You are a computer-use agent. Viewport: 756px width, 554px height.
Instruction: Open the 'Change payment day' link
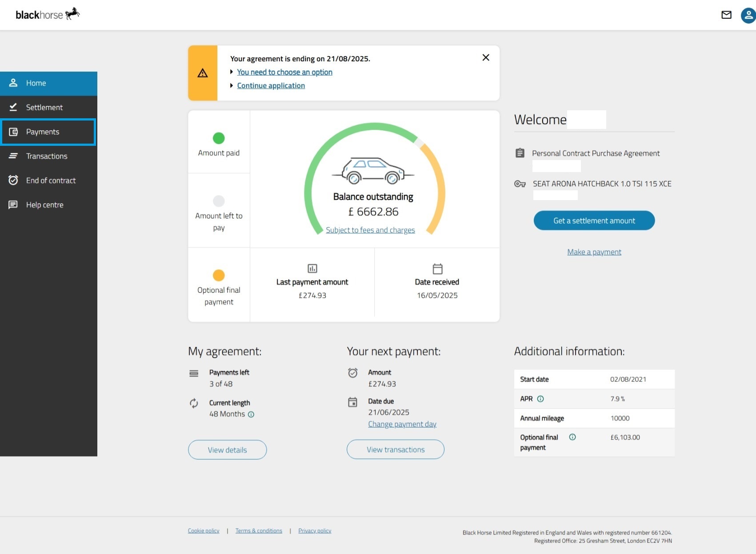click(x=402, y=424)
